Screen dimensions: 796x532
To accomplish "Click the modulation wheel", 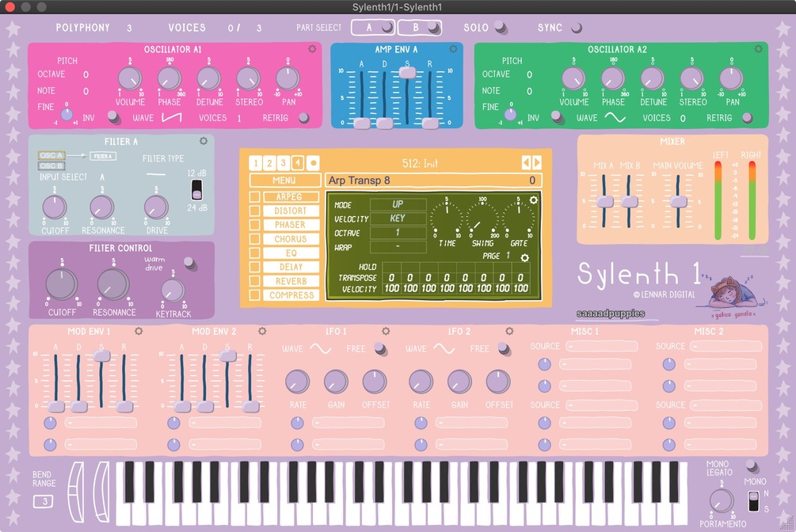I will point(102,492).
